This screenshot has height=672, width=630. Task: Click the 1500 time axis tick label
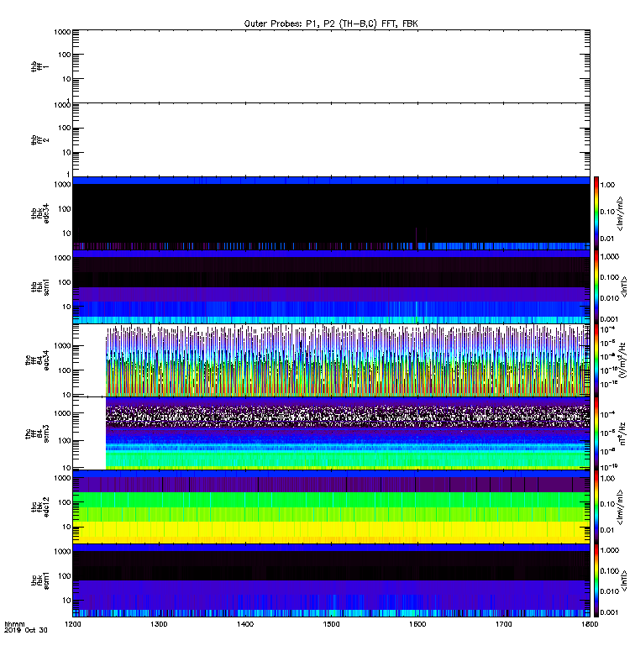[331, 624]
